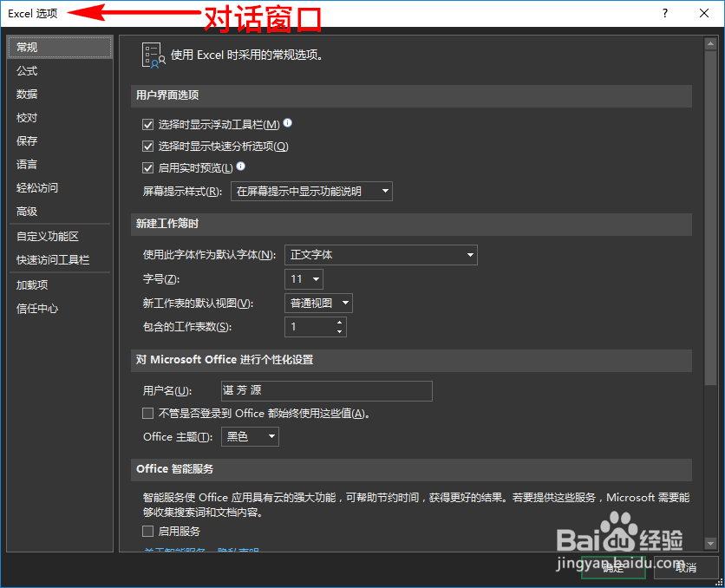Click the general options header icon
Image resolution: width=725 pixels, height=588 pixels.
(153, 56)
